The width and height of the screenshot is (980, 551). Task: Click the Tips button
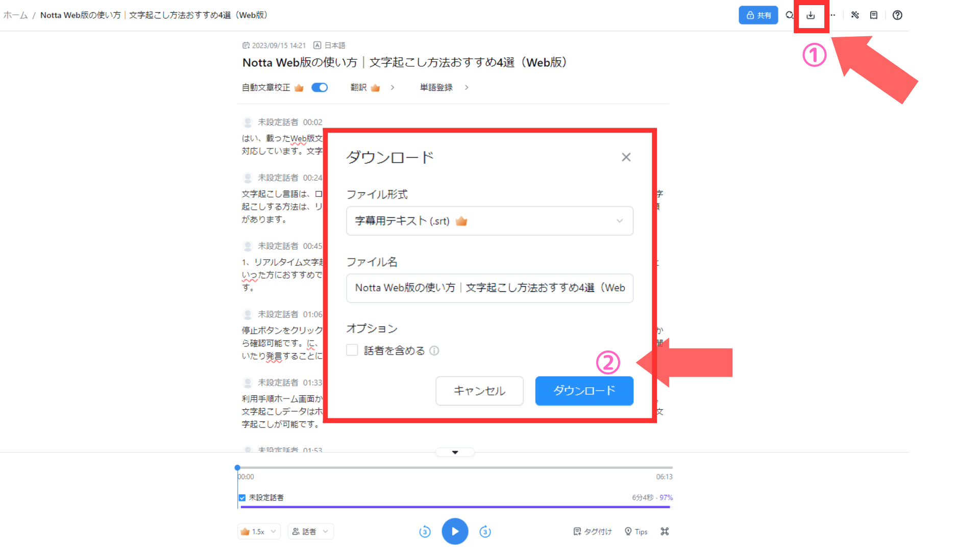coord(636,532)
